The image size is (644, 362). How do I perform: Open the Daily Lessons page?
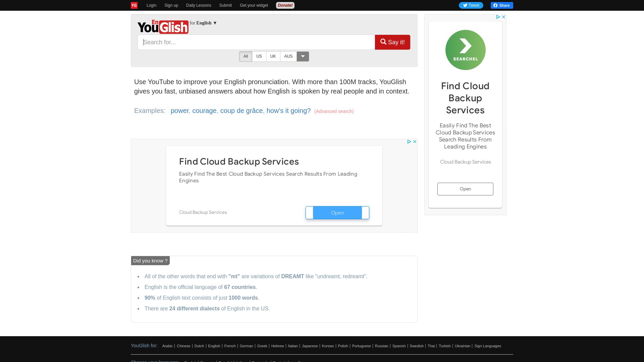(199, 5)
